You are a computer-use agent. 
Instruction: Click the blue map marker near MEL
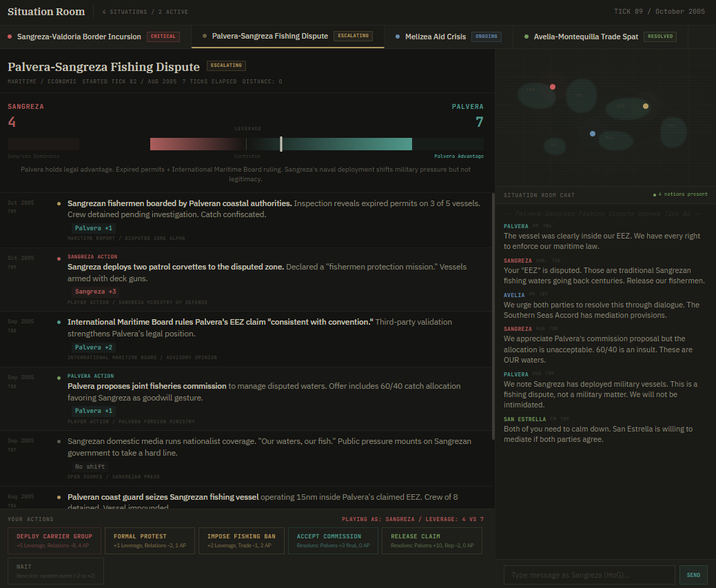(x=593, y=134)
